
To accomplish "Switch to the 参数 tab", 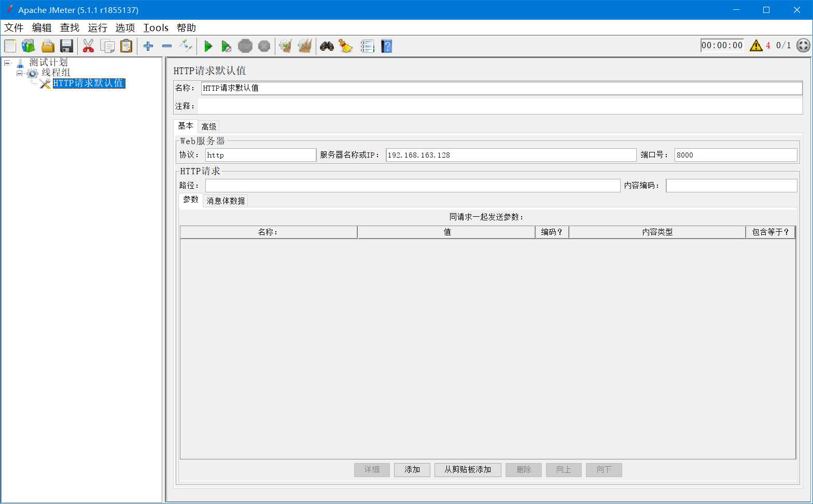I will [x=191, y=200].
